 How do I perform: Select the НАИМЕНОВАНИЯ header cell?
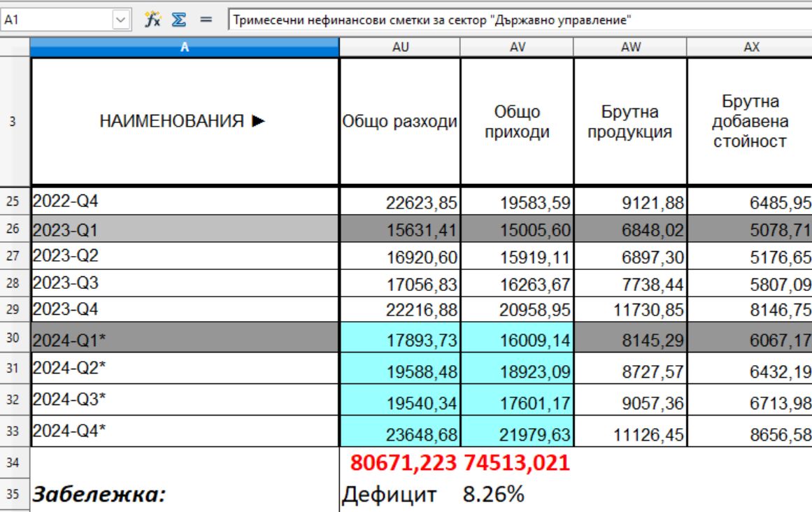point(184,122)
